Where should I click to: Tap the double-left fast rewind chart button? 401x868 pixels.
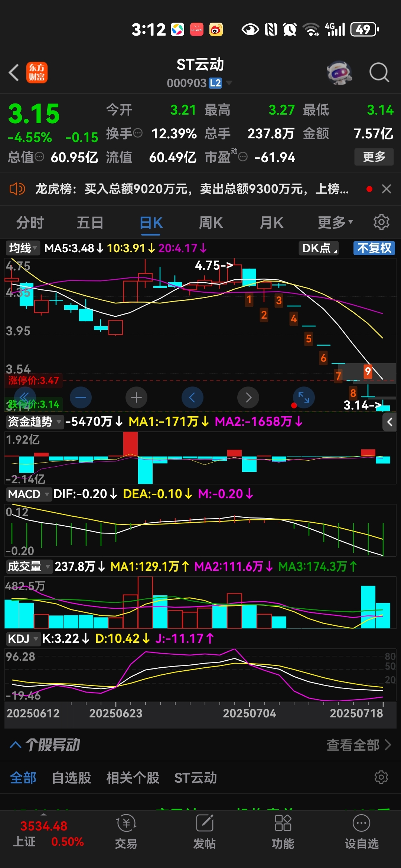25,397
